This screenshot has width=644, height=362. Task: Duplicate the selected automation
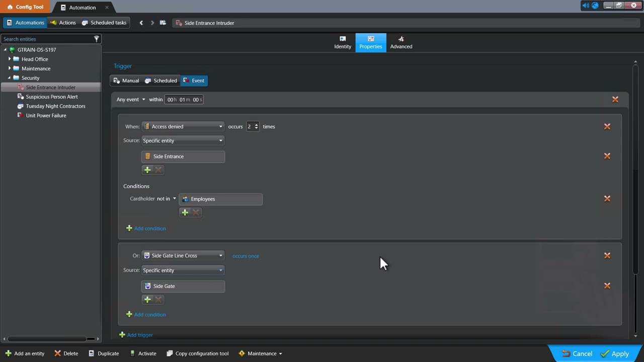tap(104, 353)
